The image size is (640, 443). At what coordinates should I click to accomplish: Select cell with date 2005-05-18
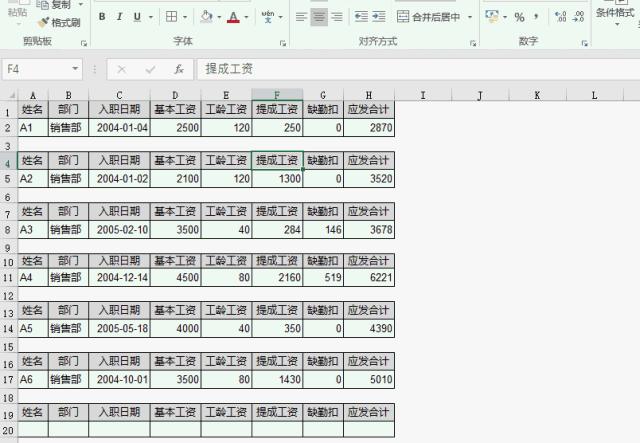tap(119, 328)
